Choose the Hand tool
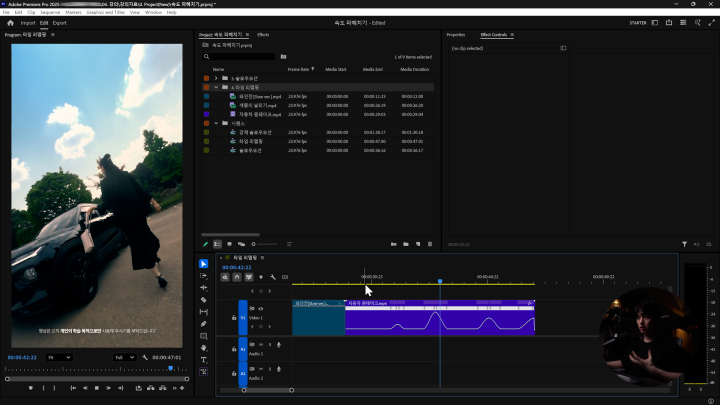The width and height of the screenshot is (720, 405). (204, 348)
